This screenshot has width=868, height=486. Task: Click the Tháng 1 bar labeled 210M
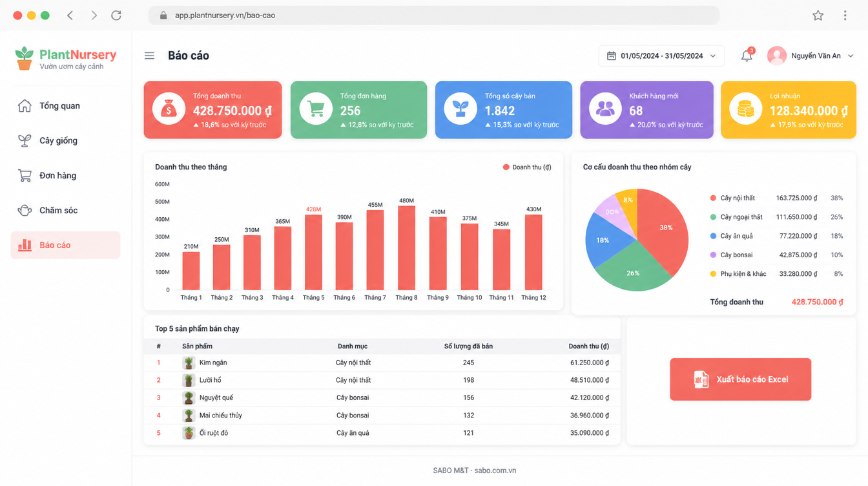click(x=191, y=271)
